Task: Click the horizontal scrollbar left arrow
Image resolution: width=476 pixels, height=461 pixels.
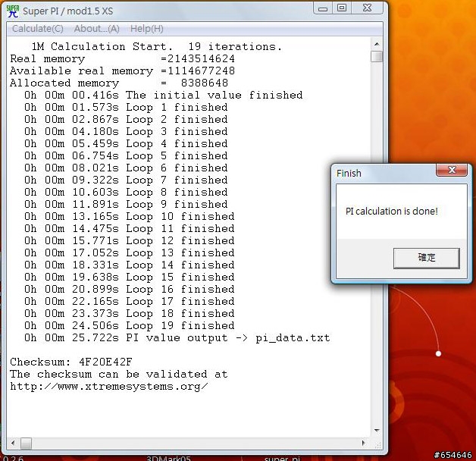Action: pyautogui.click(x=13, y=443)
